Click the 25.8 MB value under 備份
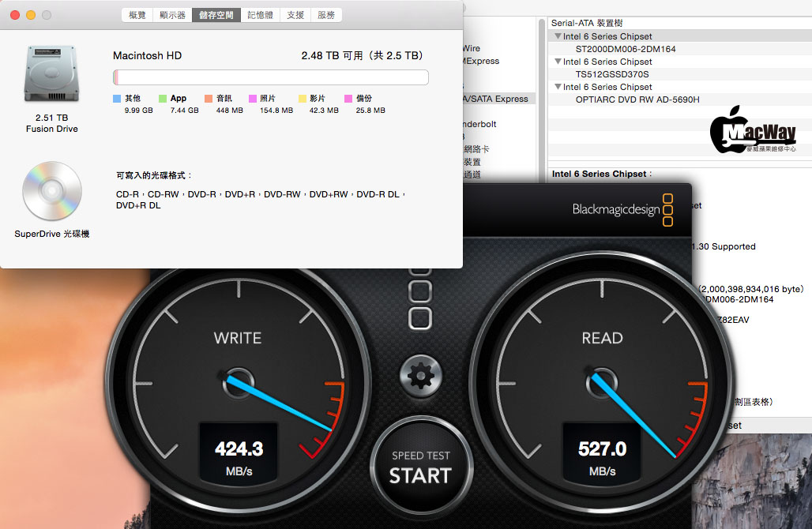 [370, 111]
